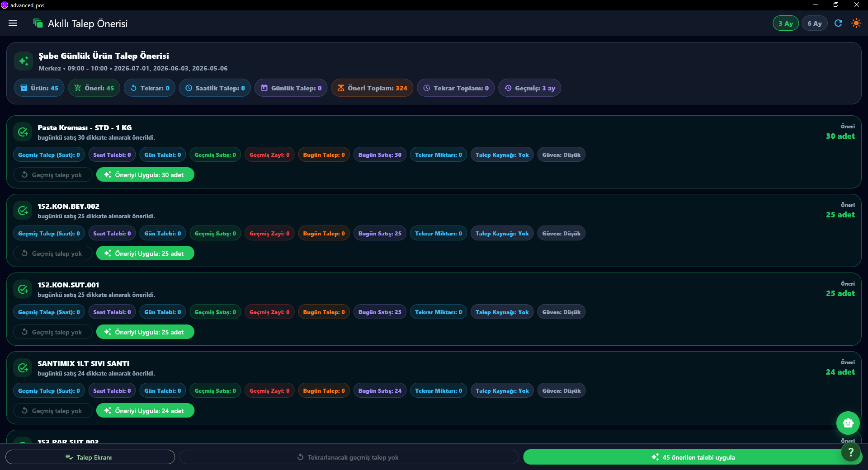Click the Öneri Toplam: 324 chip
This screenshot has width=868, height=470.
[372, 88]
